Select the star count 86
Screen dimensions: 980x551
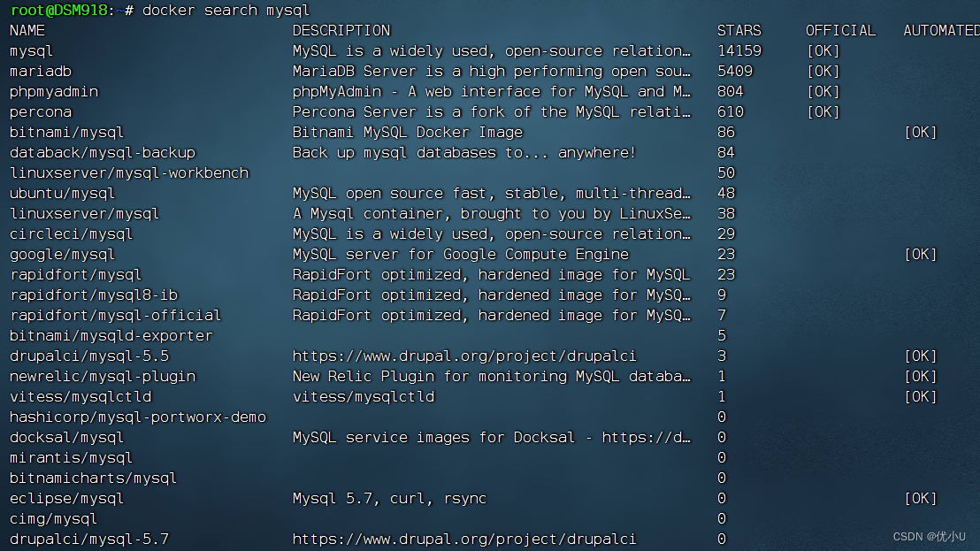(726, 133)
